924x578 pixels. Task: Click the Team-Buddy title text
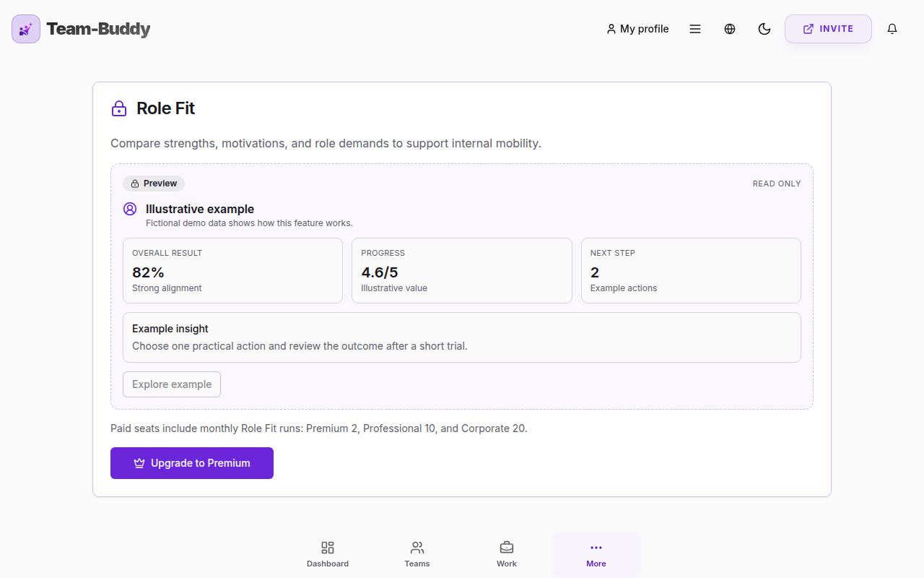tap(98, 29)
